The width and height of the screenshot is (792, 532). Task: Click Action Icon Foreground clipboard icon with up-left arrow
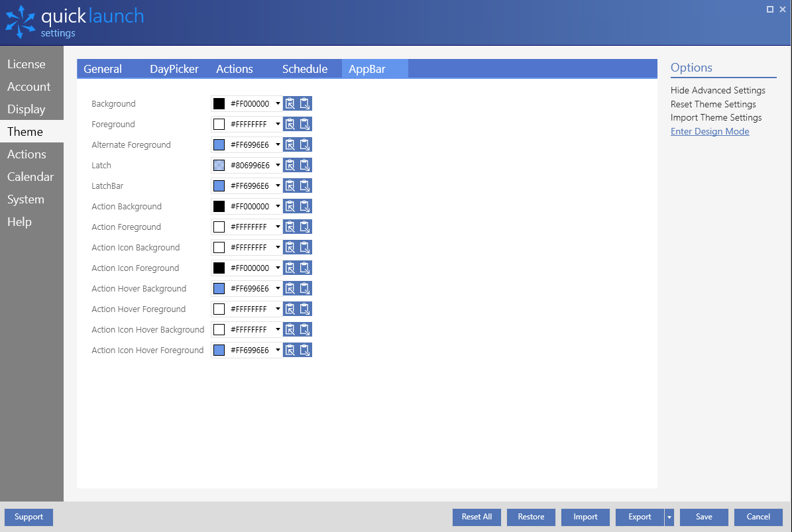tap(290, 268)
